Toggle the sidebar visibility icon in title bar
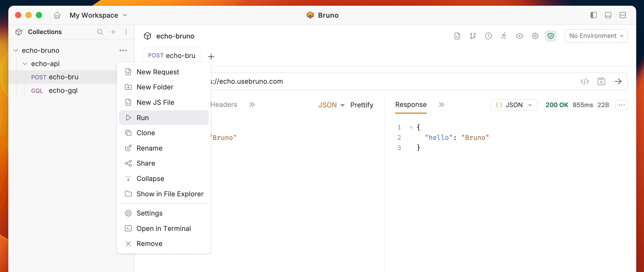The image size is (644, 272). click(593, 15)
